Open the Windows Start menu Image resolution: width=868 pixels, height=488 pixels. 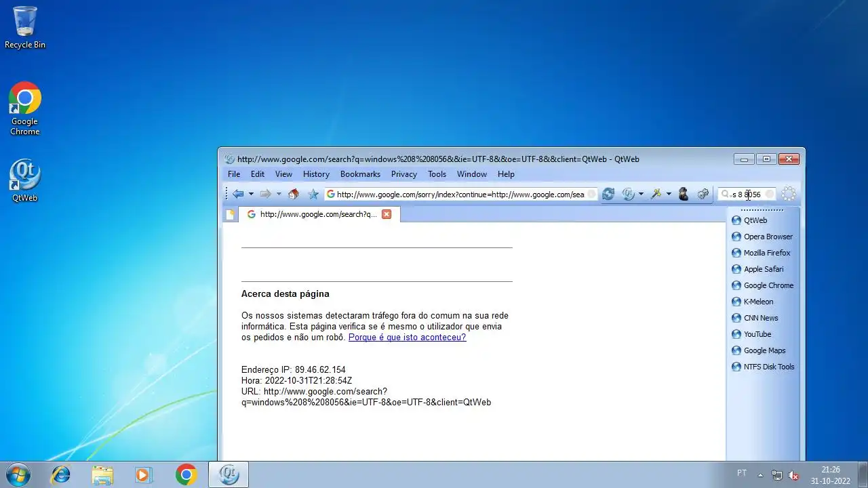coord(18,474)
